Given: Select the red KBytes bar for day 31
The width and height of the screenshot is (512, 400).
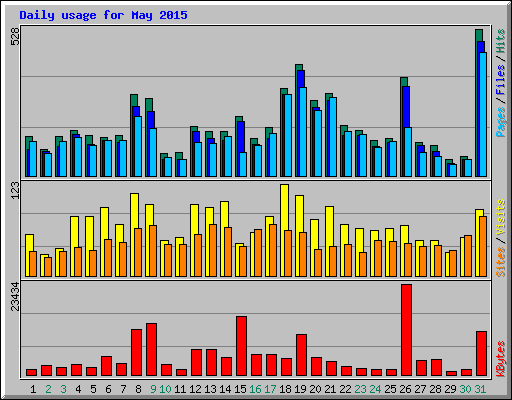Looking at the screenshot, I should pyautogui.click(x=481, y=353).
